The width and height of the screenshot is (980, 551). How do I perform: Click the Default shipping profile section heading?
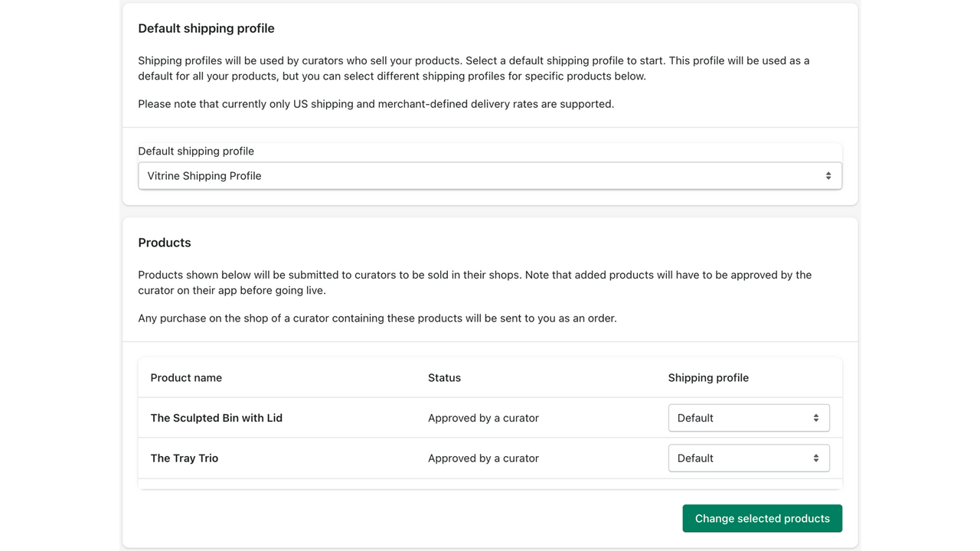(206, 28)
